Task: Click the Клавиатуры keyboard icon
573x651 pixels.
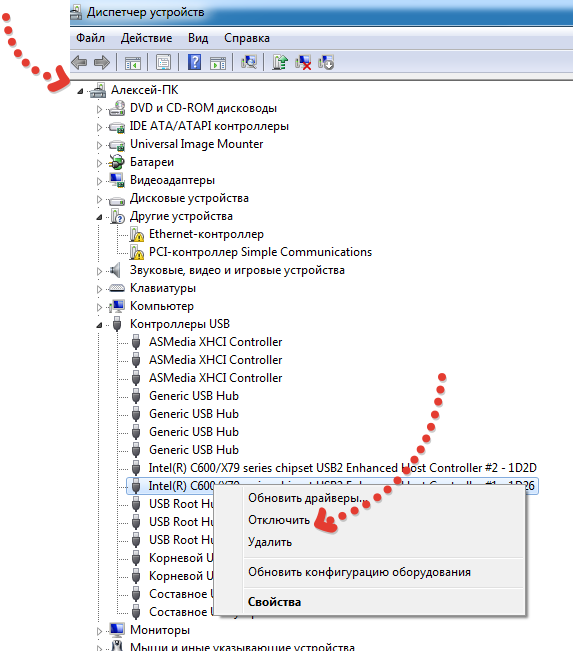Action: [117, 288]
